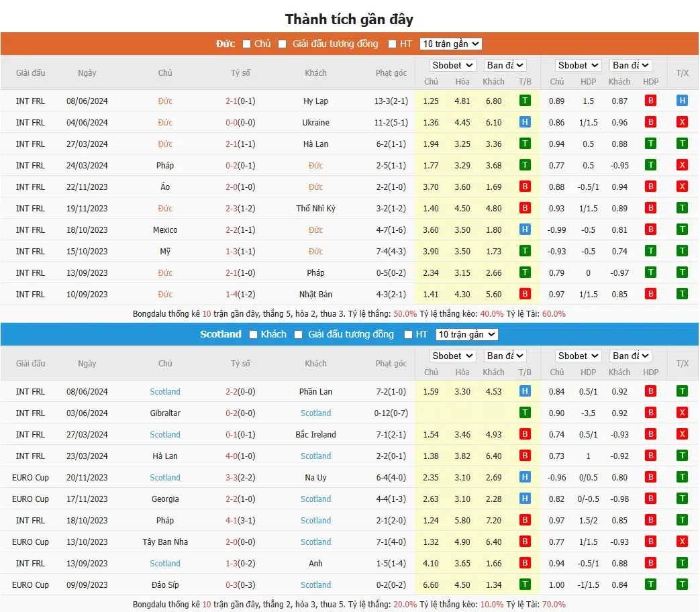Click the 1-4(1-2) score of Đức–Nhật Bản
Viewport: 700px width, 612px height.
[x=240, y=294]
